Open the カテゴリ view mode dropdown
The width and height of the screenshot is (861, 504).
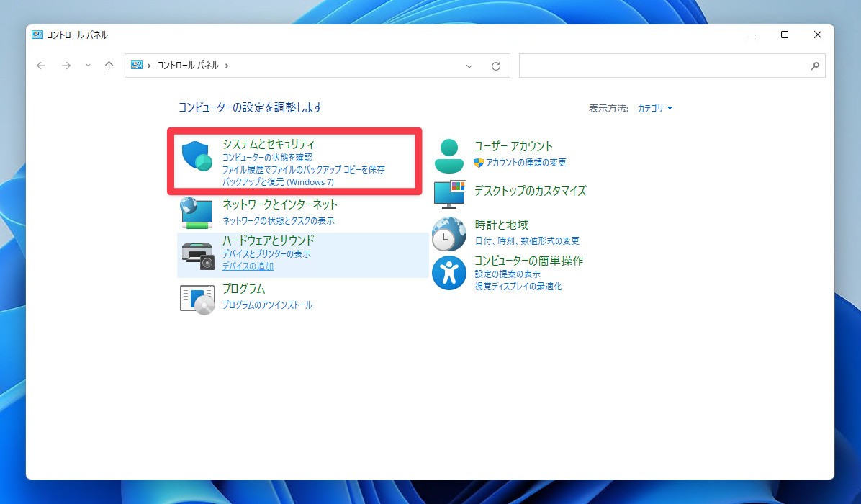click(654, 108)
